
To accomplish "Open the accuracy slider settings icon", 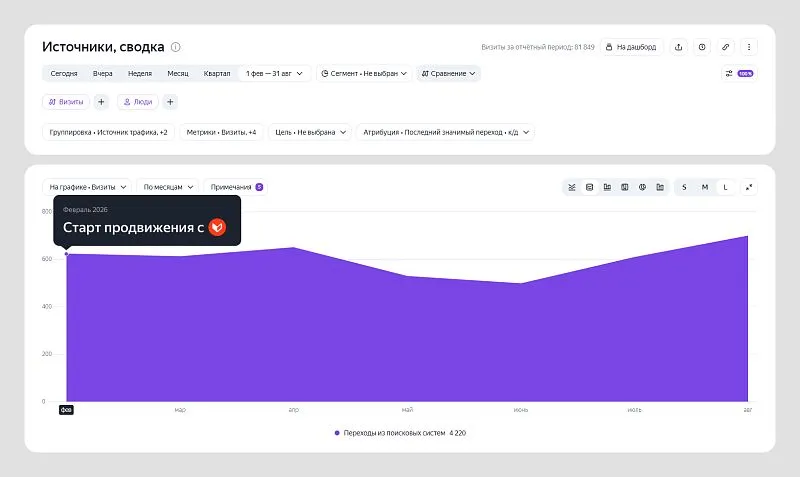I will click(x=729, y=73).
